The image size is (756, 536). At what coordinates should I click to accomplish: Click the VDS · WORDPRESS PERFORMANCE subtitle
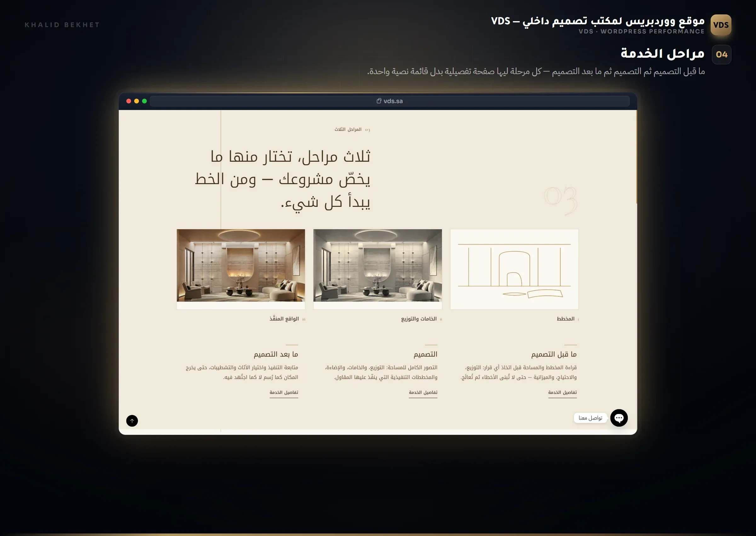click(641, 31)
